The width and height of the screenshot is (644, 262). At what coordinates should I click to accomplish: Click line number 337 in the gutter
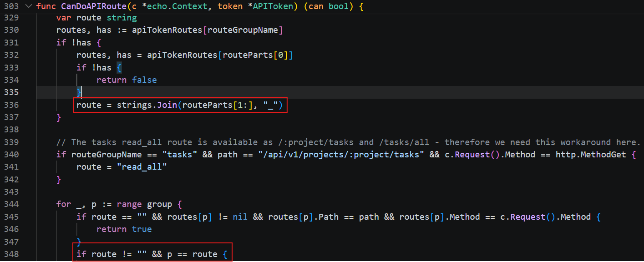tap(12, 117)
